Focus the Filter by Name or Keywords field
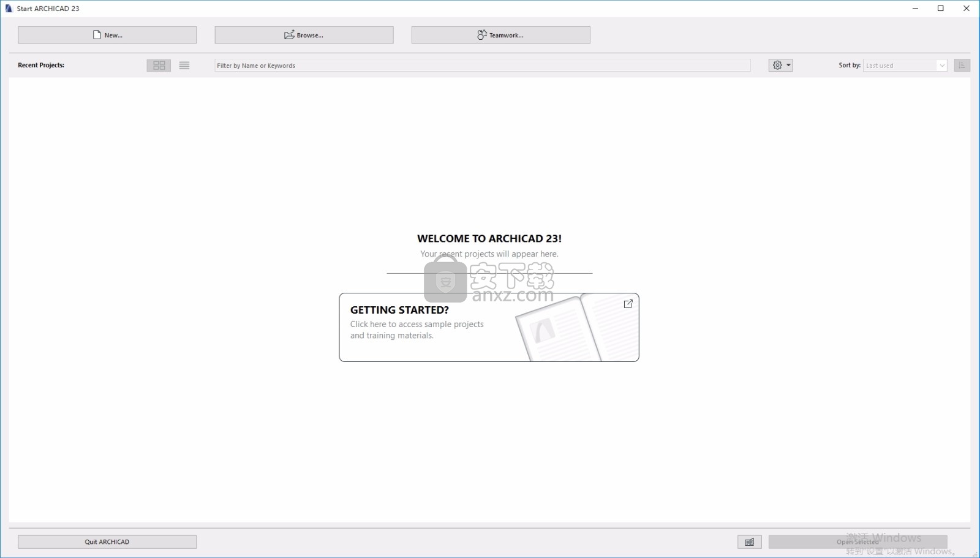The width and height of the screenshot is (980, 558). [482, 66]
